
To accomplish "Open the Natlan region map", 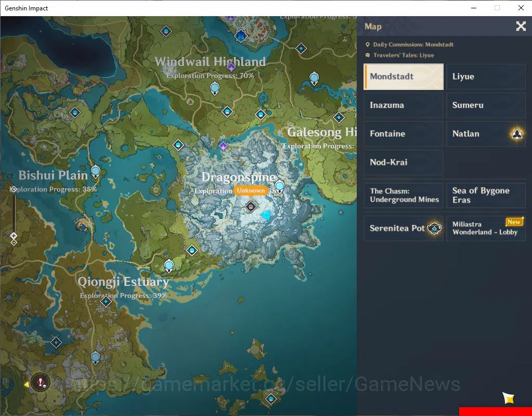I will pos(486,134).
